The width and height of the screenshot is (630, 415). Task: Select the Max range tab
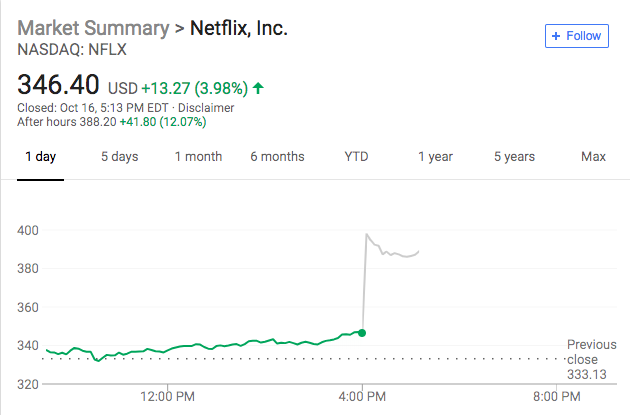(593, 157)
